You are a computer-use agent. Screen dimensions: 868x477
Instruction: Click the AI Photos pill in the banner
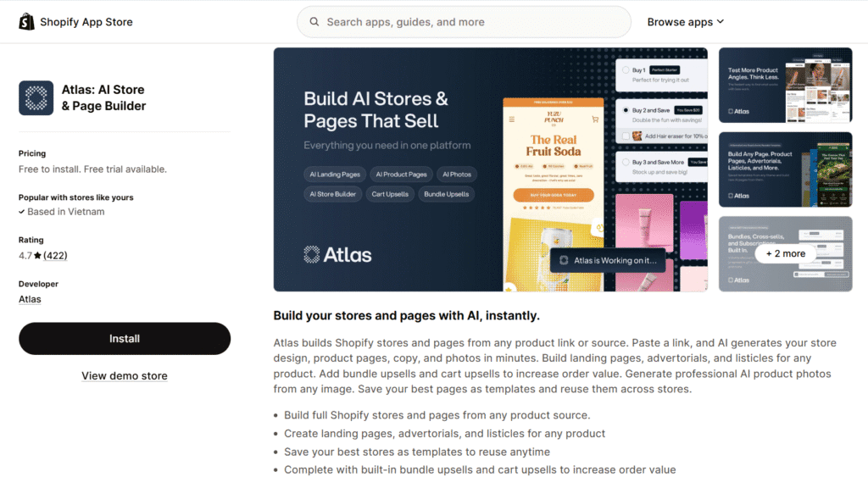[457, 175]
